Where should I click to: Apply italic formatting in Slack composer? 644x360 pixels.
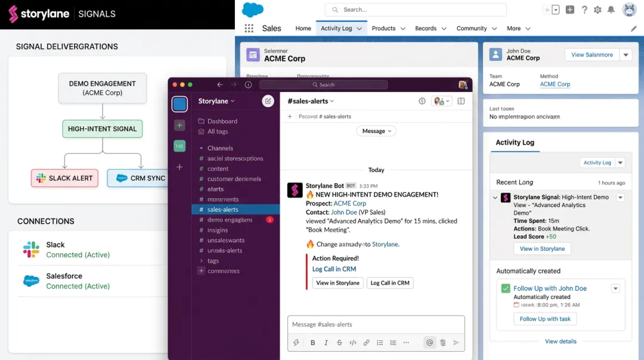[326, 342]
